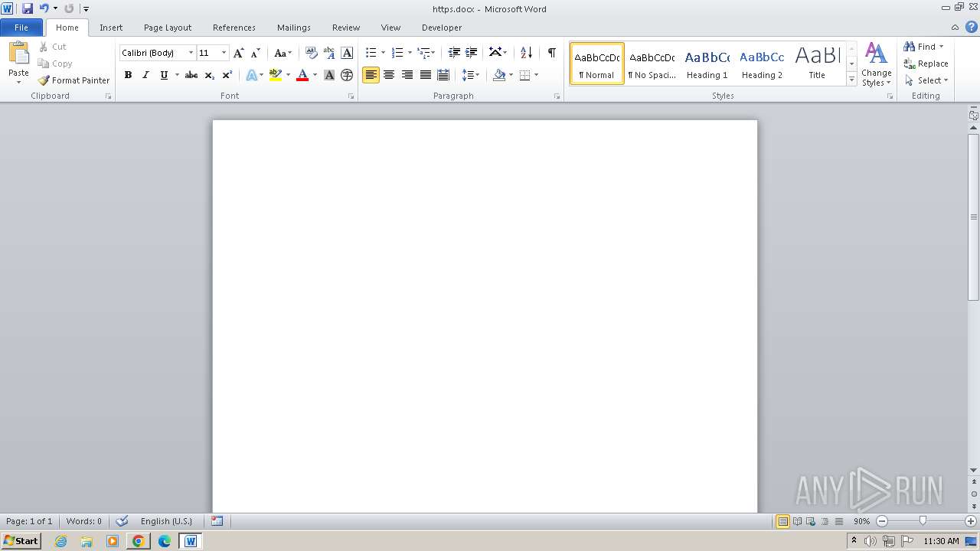
Task: Apply the No Spacing style
Action: [652, 64]
